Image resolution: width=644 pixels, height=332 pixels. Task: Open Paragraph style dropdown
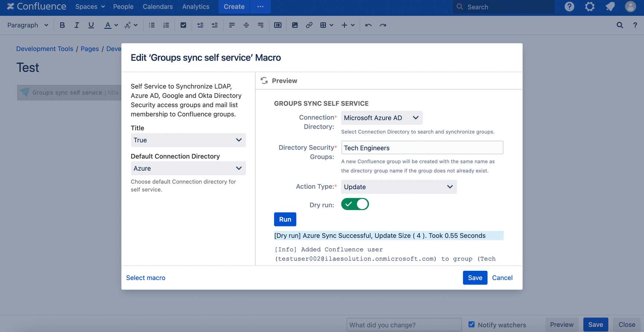click(x=28, y=25)
